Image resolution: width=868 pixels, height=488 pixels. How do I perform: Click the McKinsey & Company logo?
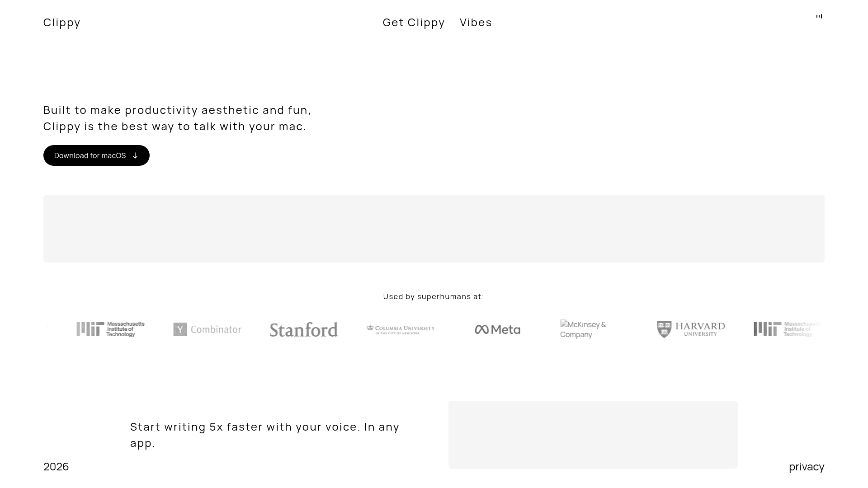(x=583, y=329)
